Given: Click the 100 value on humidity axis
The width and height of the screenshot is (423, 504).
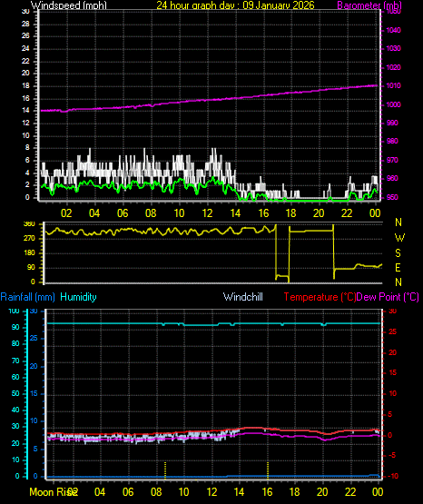Looking at the screenshot, I should pyautogui.click(x=15, y=311).
